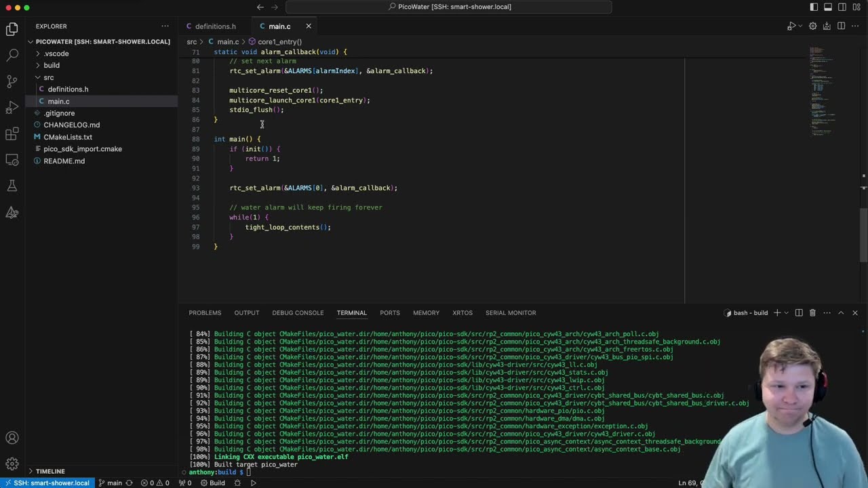Screen dimensions: 868x488
Task: Switch to the PROBLEMS panel tab
Action: [205, 313]
